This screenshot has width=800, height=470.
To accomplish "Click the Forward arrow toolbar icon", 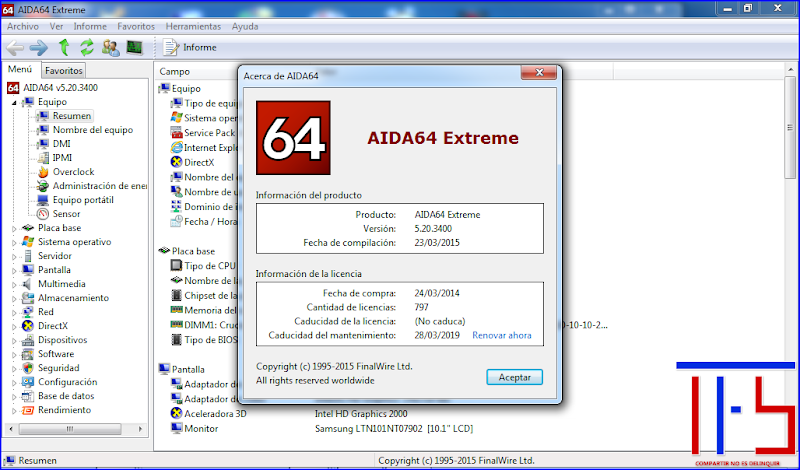I will point(39,48).
